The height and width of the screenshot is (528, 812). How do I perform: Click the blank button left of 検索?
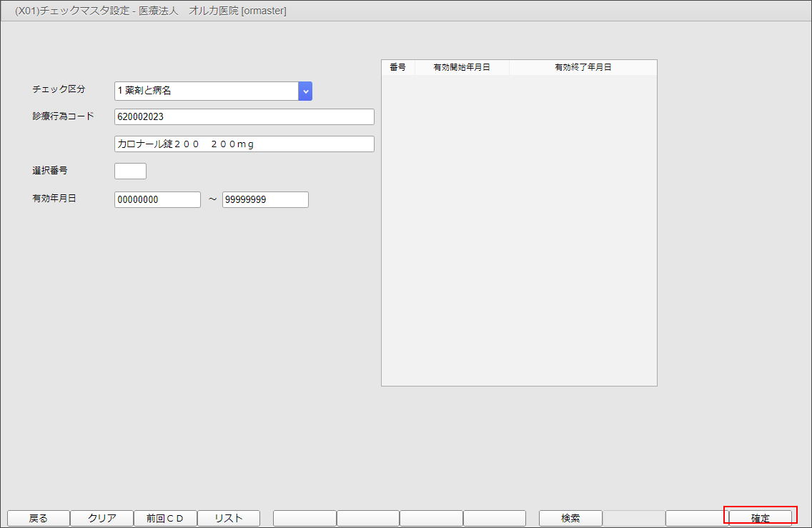495,518
